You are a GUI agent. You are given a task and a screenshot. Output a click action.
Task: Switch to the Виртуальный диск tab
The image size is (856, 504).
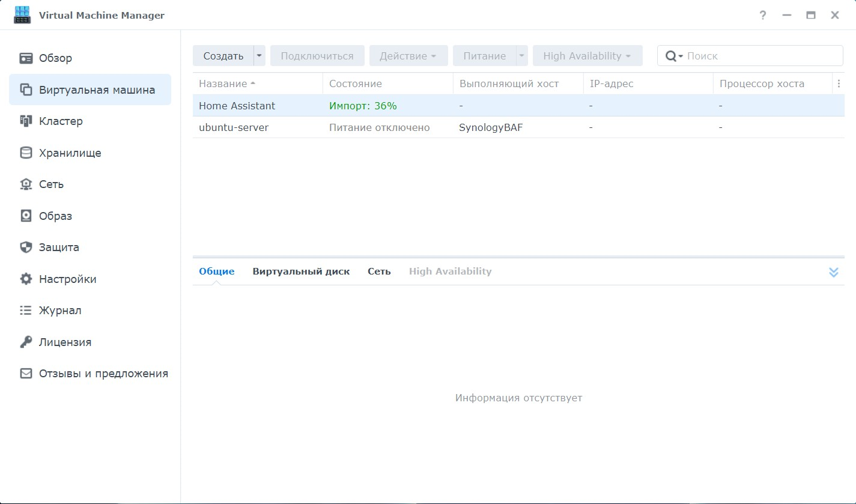[x=301, y=272]
